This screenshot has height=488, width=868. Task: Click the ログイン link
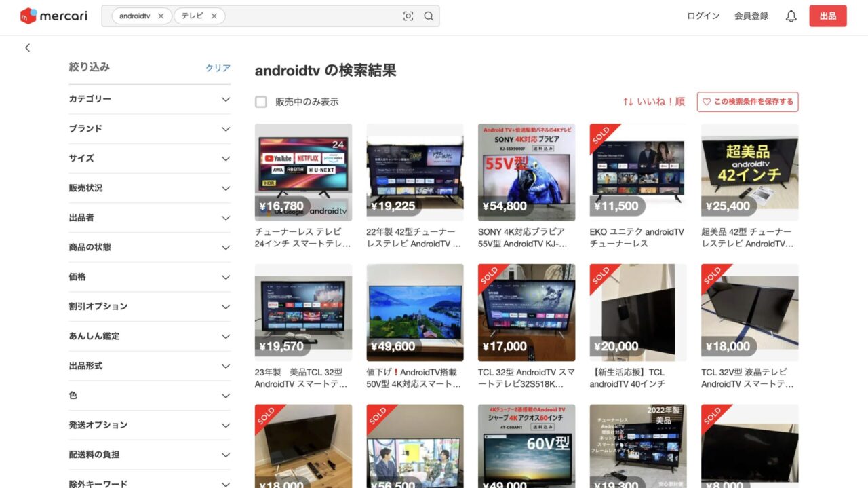click(703, 16)
